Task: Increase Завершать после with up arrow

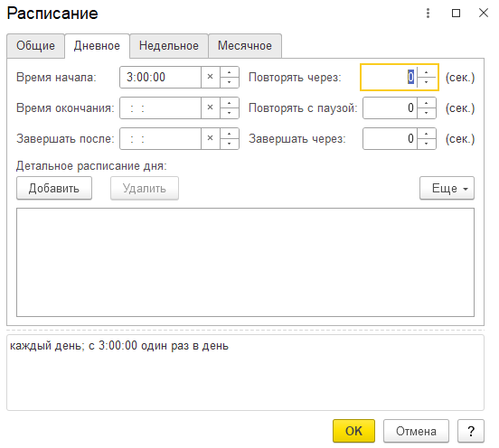Action: 229,134
